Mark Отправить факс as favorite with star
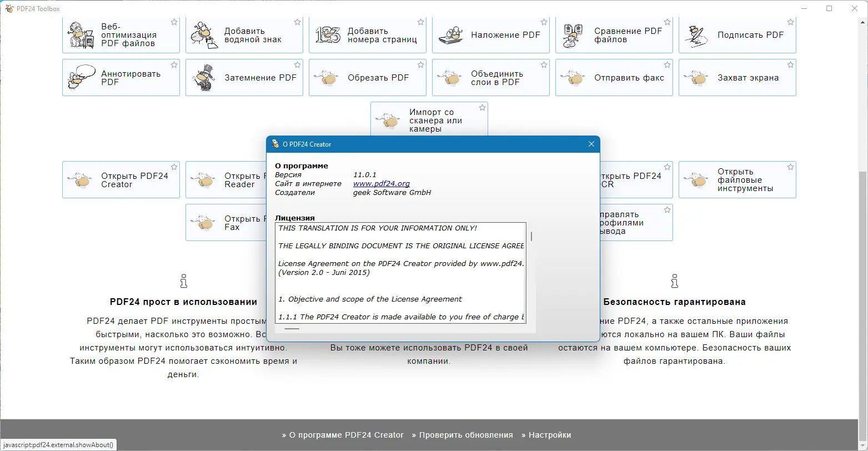Screen dimensions: 868x451 pos(668,65)
